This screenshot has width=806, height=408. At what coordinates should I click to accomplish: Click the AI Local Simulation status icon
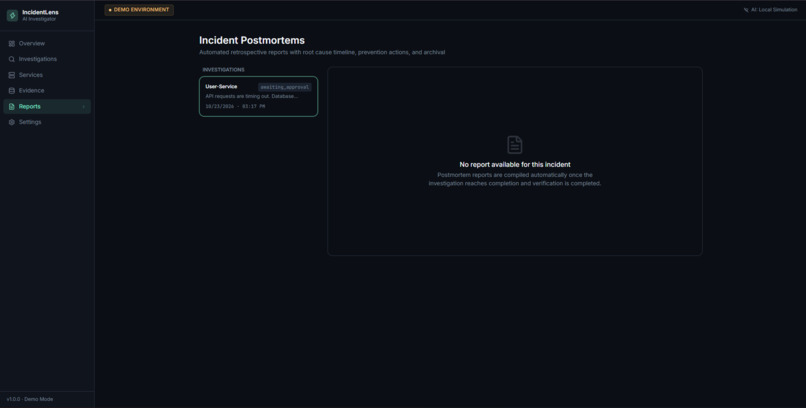(746, 10)
